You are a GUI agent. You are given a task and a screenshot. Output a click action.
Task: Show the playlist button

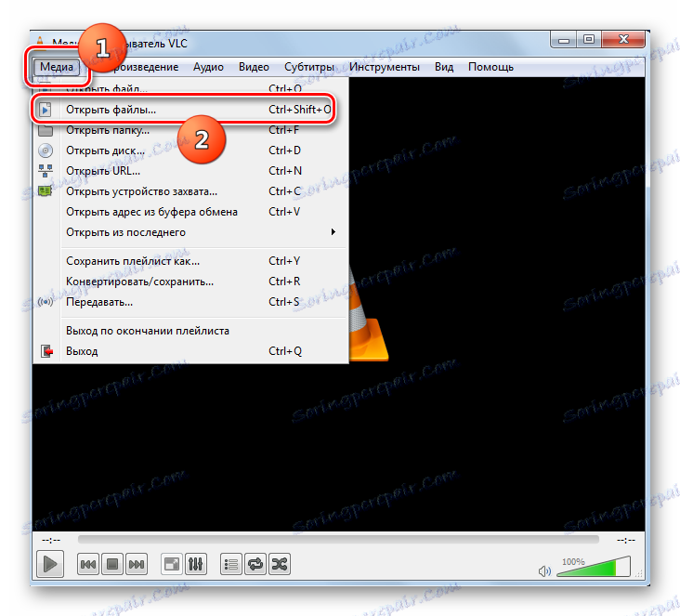(231, 564)
